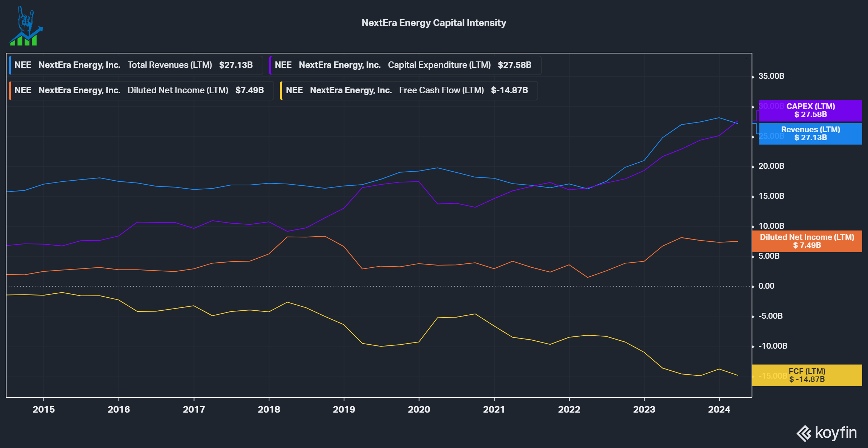Image resolution: width=868 pixels, height=448 pixels.
Task: Click the 2024 x-axis label
Action: pos(719,409)
